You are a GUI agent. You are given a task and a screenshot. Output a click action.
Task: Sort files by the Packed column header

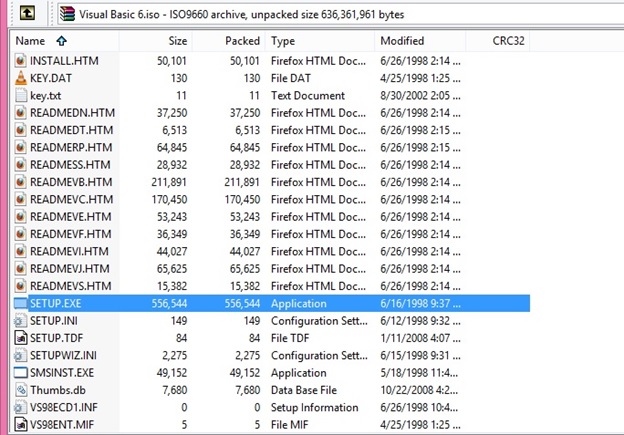click(x=229, y=41)
